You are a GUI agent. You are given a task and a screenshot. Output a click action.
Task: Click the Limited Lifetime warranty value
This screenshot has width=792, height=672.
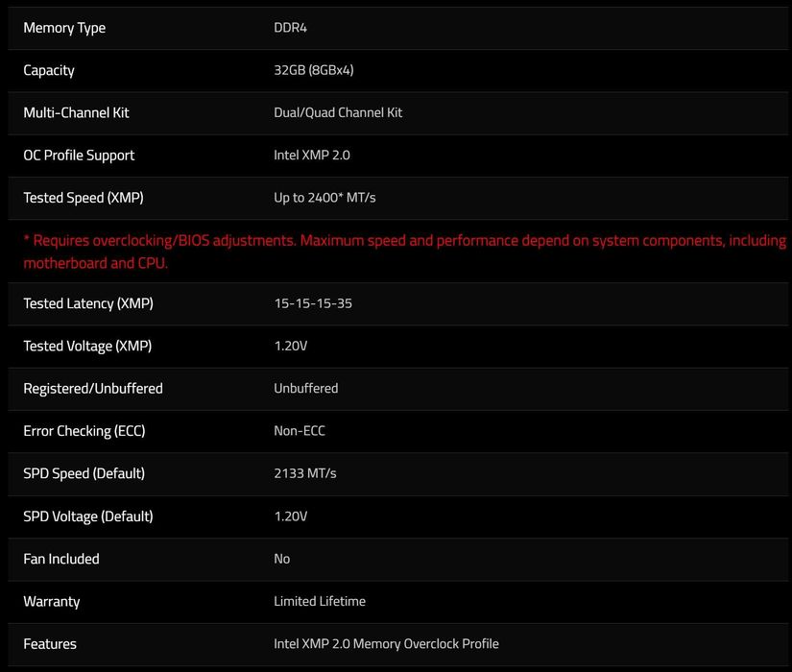(320, 601)
